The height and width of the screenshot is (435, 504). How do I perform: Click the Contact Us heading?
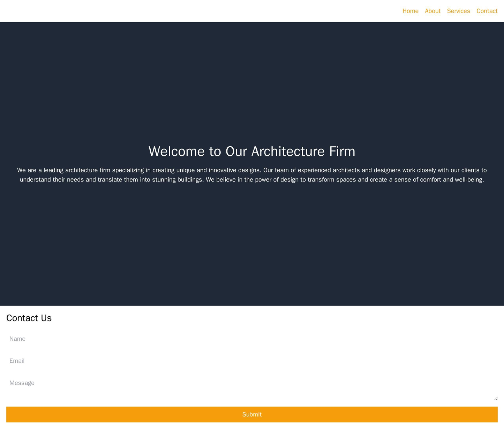(x=29, y=318)
